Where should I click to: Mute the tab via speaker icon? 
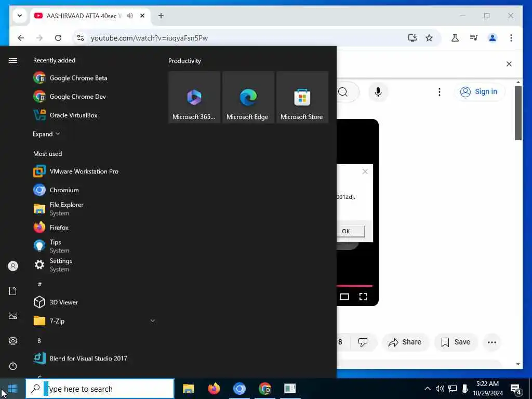point(129,16)
